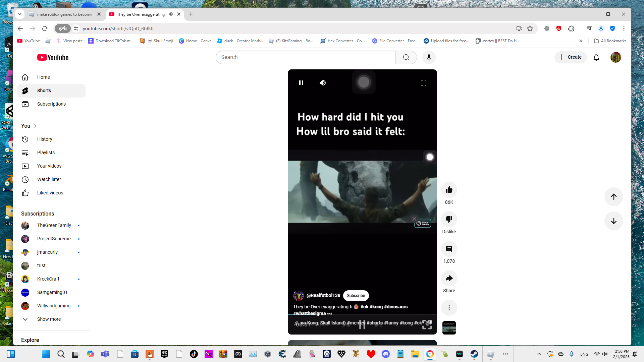Click the Create button
Screen dimensions: 644x362
tap(570, 57)
